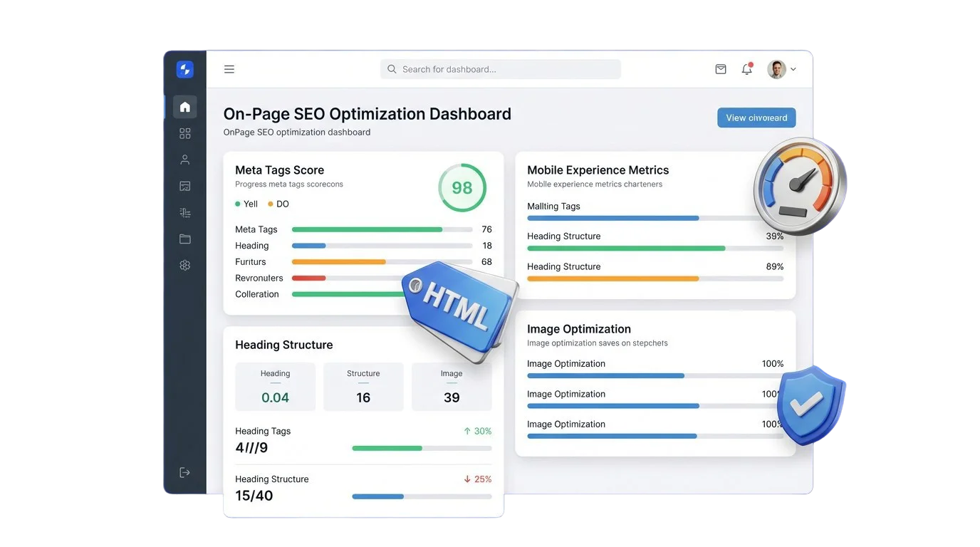Toggle the hamburger menu
980x547 pixels.
point(229,69)
